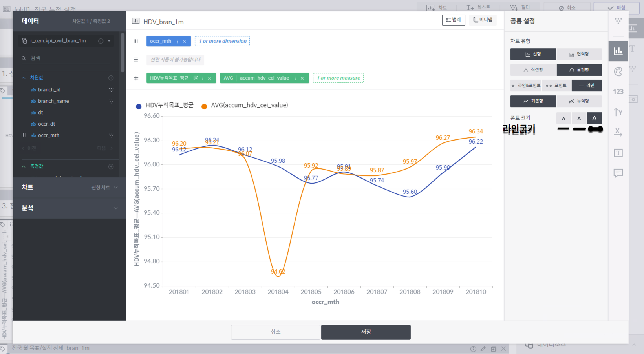The width and height of the screenshot is (644, 354).
Task: Select the thickest 라인굵기 line width
Action: (x=595, y=129)
